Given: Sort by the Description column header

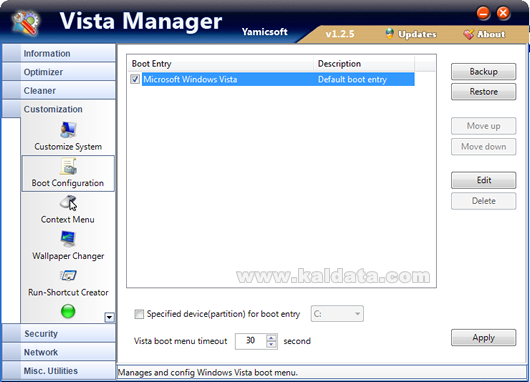Looking at the screenshot, I should point(364,64).
